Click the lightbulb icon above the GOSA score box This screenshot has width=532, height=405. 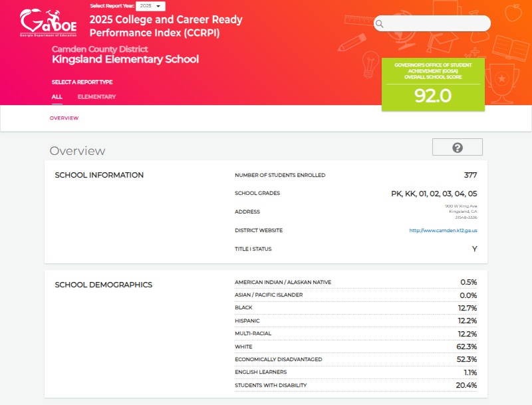[369, 65]
